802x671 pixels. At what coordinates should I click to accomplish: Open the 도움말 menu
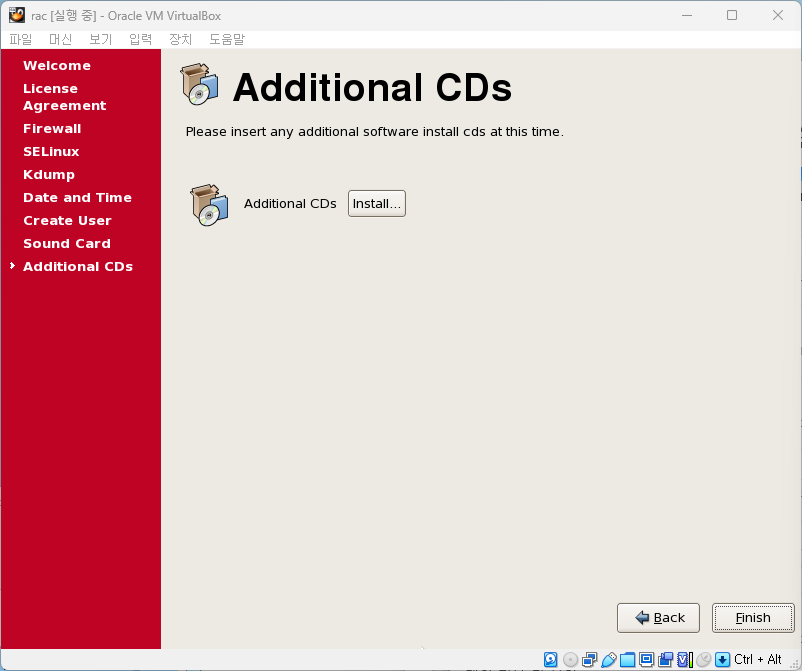pos(227,39)
